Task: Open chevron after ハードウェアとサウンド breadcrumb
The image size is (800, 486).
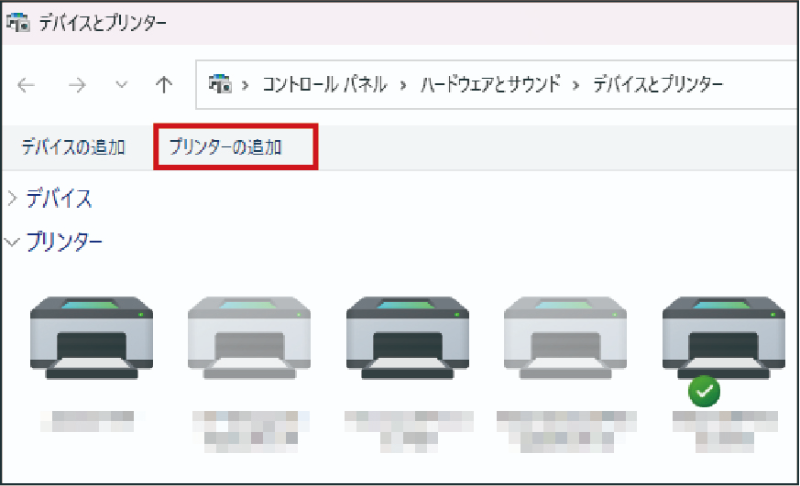Action: (576, 85)
